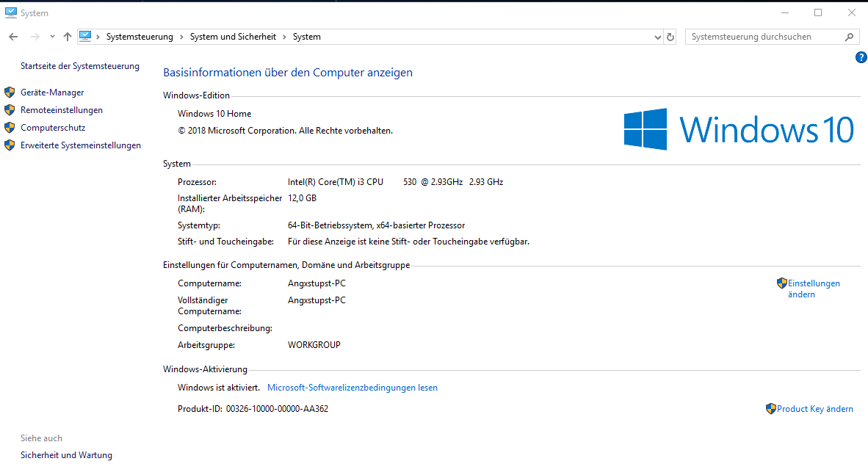Click shield icon beside Remoteeinstellungen
The width and height of the screenshot is (868, 475).
[x=10, y=110]
